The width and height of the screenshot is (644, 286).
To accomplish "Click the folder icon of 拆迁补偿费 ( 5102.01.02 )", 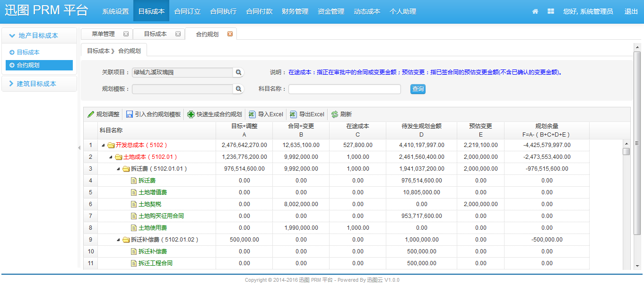I will pos(126,240).
